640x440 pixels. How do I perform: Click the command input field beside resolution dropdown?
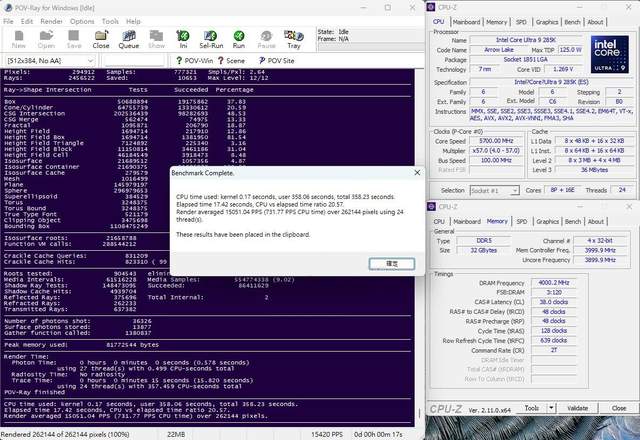click(x=134, y=61)
